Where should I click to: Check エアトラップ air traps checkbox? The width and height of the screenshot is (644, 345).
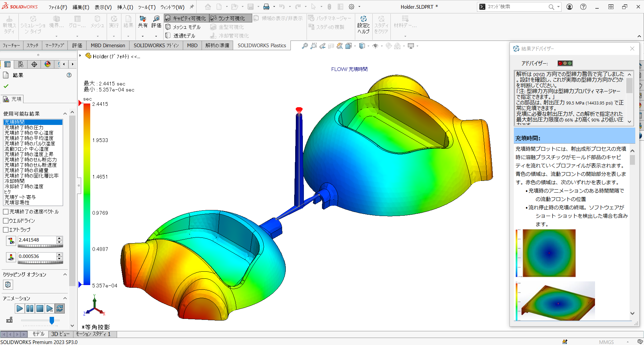[6, 230]
